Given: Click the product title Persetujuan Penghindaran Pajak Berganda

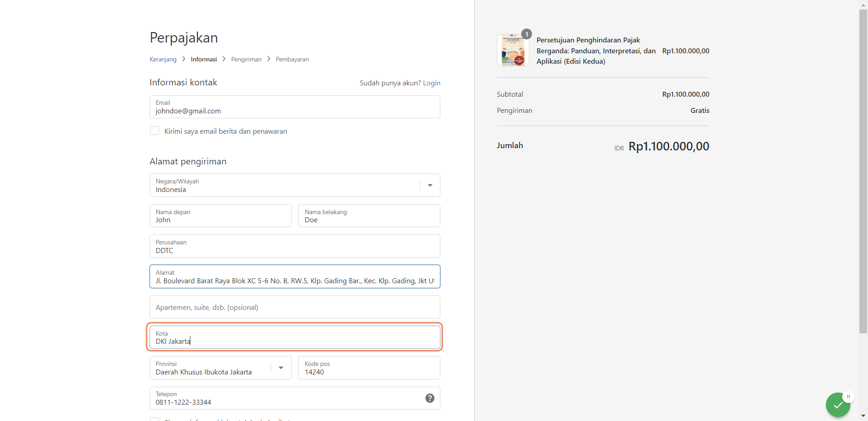Looking at the screenshot, I should (x=596, y=51).
